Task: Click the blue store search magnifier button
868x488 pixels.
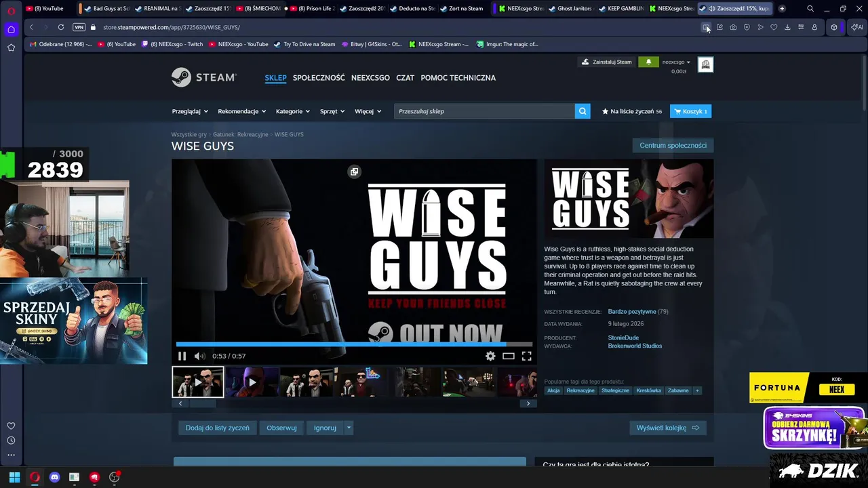Action: [x=583, y=111]
